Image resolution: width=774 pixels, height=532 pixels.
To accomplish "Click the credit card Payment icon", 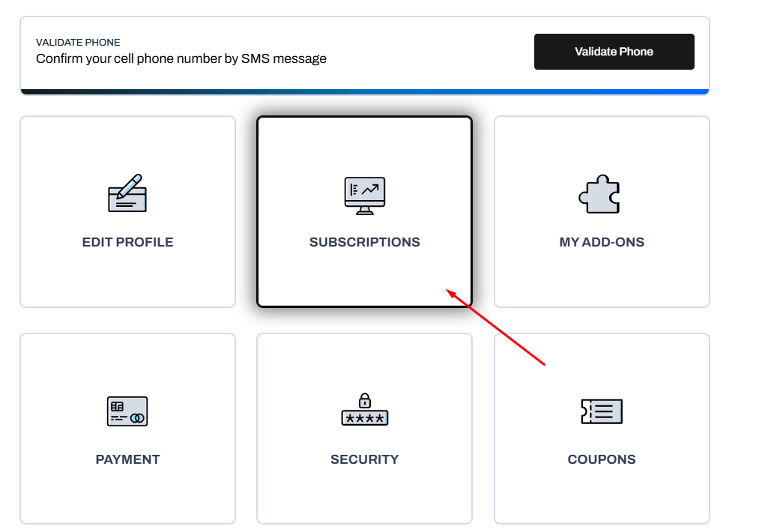I will coord(127,411).
